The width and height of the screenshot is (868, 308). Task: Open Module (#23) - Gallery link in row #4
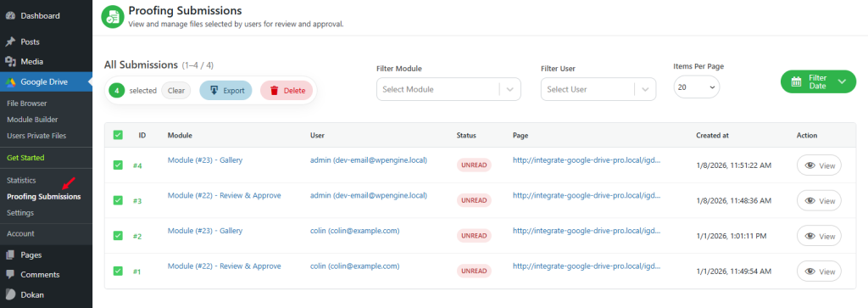tap(205, 160)
